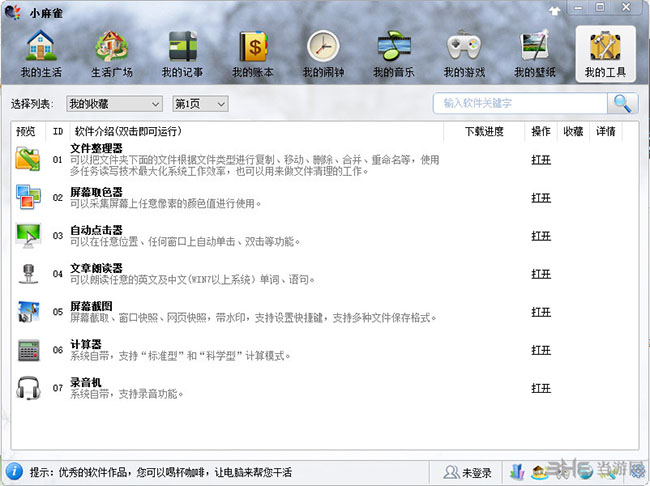Select the 文章朗读器 title text
Image resolution: width=650 pixels, height=486 pixels.
tap(97, 268)
